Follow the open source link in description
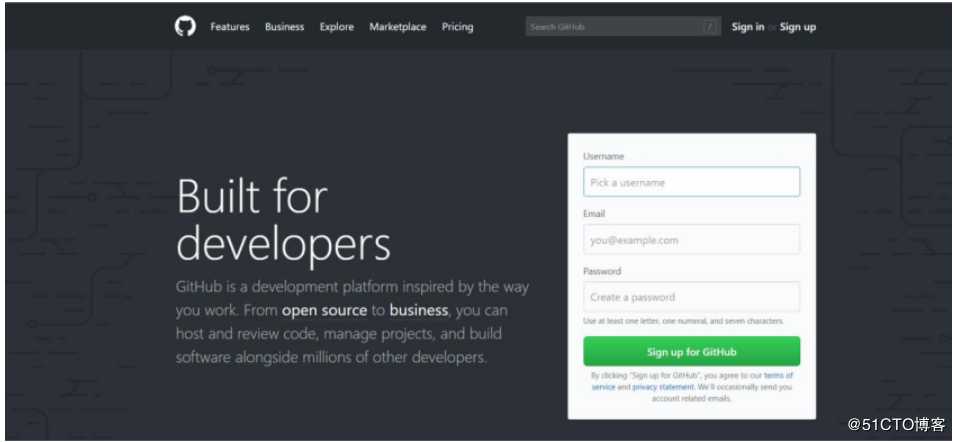The image size is (956, 442). 324,310
